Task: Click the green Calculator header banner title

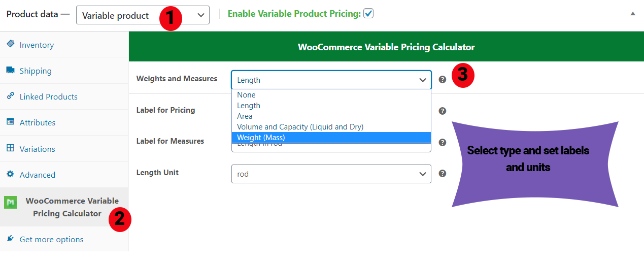Action: point(386,47)
